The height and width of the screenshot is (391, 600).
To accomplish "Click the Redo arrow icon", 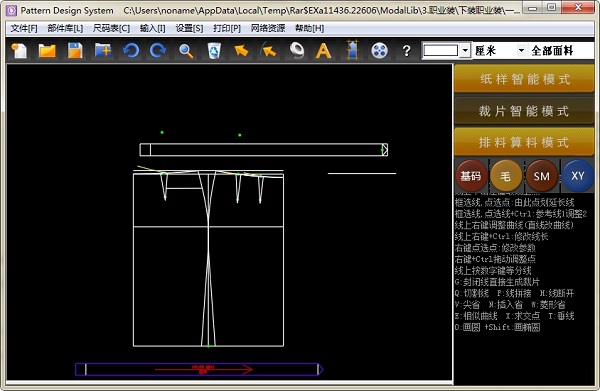I will tap(158, 51).
